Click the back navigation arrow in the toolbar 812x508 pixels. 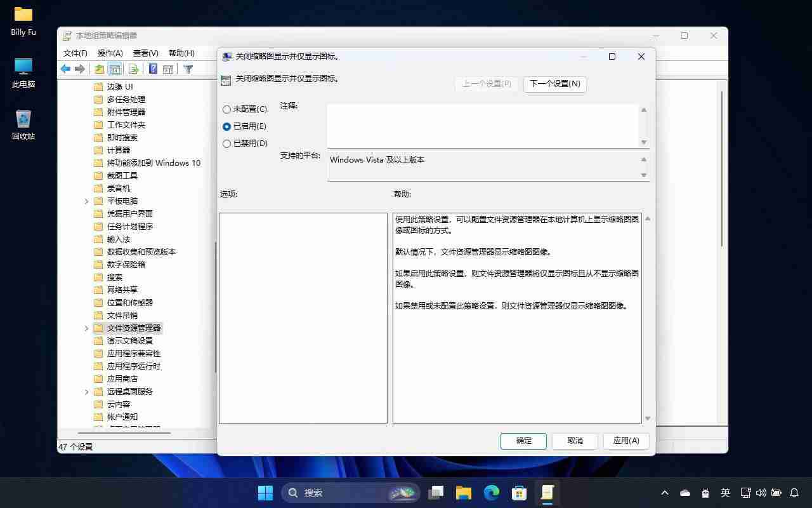(65, 69)
